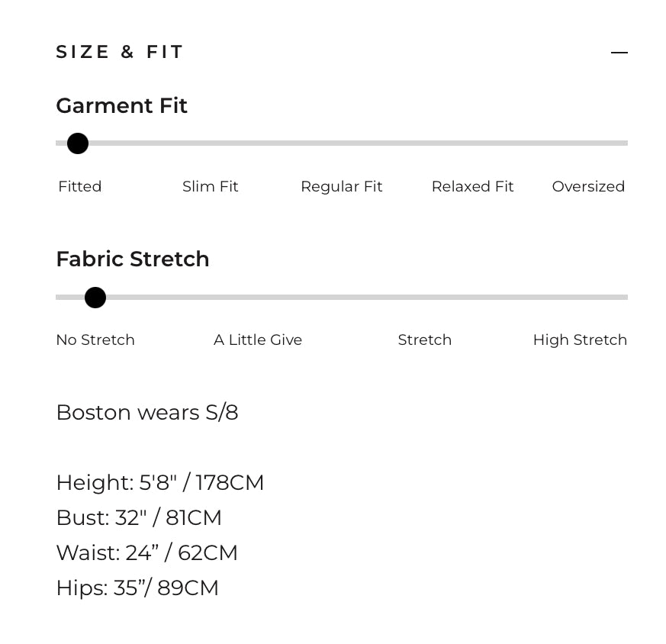666x644 pixels.
Task: Select the No Stretch label
Action: [95, 340]
